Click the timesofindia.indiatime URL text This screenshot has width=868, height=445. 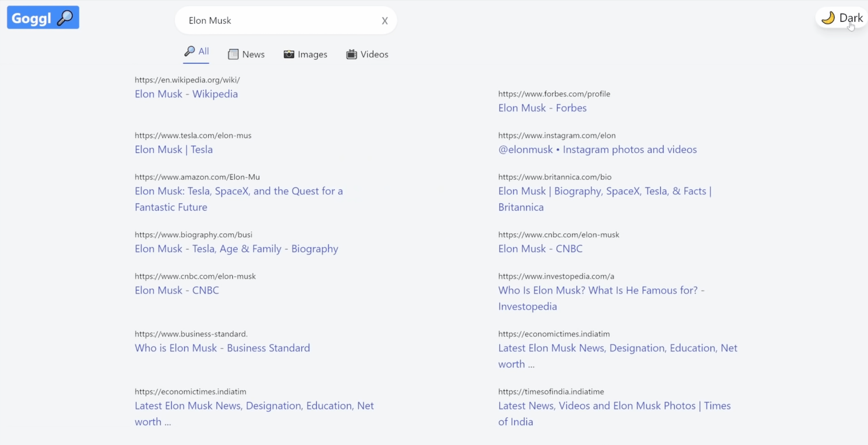[551, 392]
